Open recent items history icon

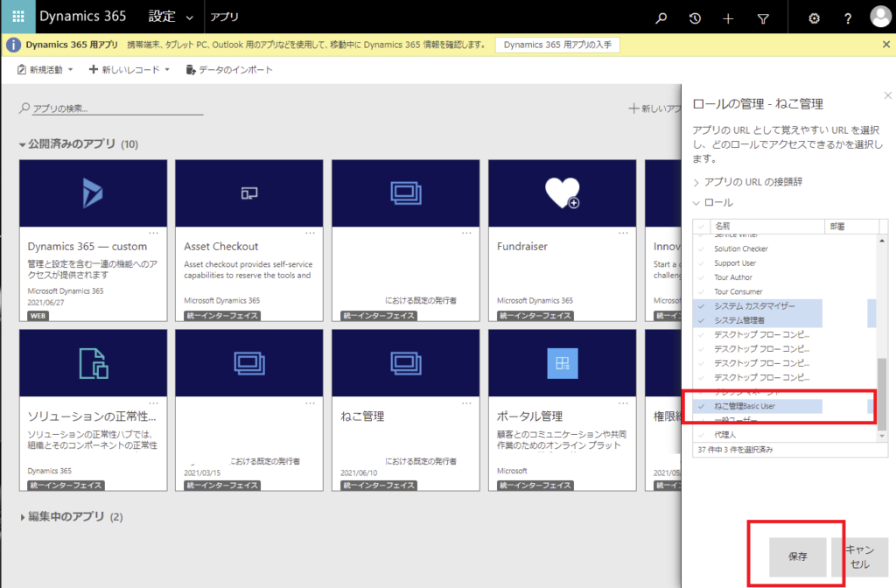pos(695,18)
